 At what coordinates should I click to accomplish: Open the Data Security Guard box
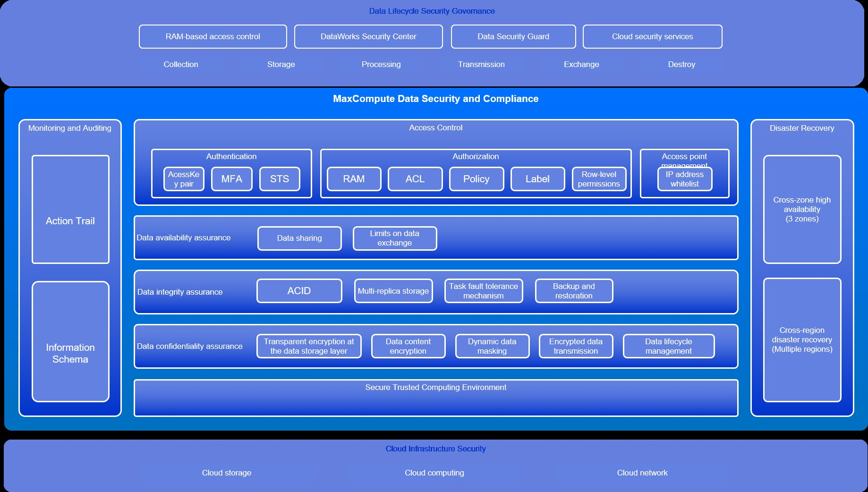pyautogui.click(x=513, y=36)
